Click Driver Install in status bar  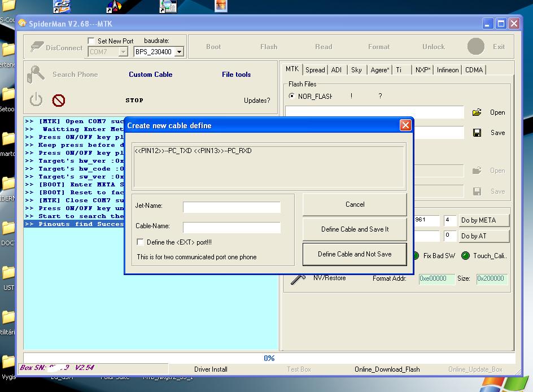[x=211, y=369]
